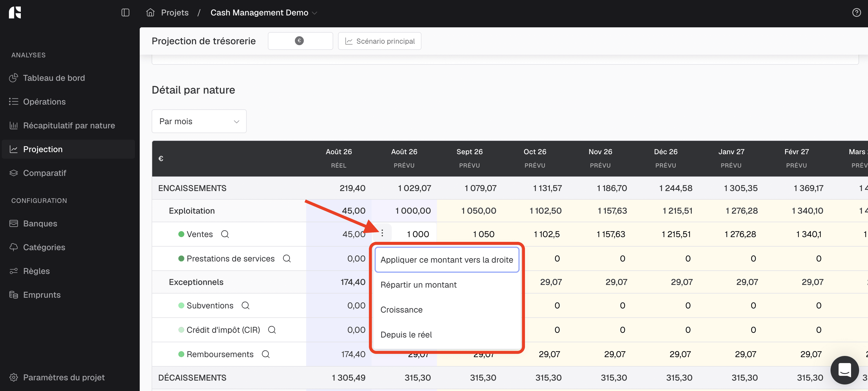Open the Par mois period dropdown
The width and height of the screenshot is (868, 391).
[199, 121]
